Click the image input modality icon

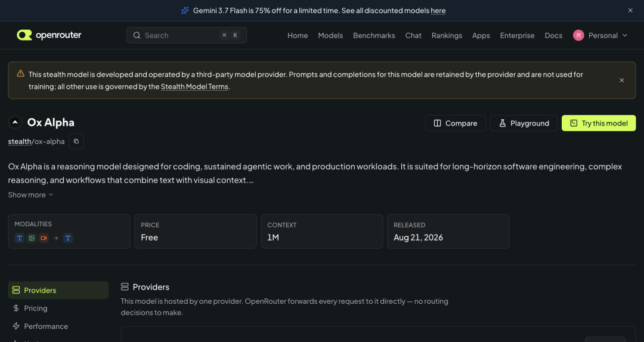32,238
